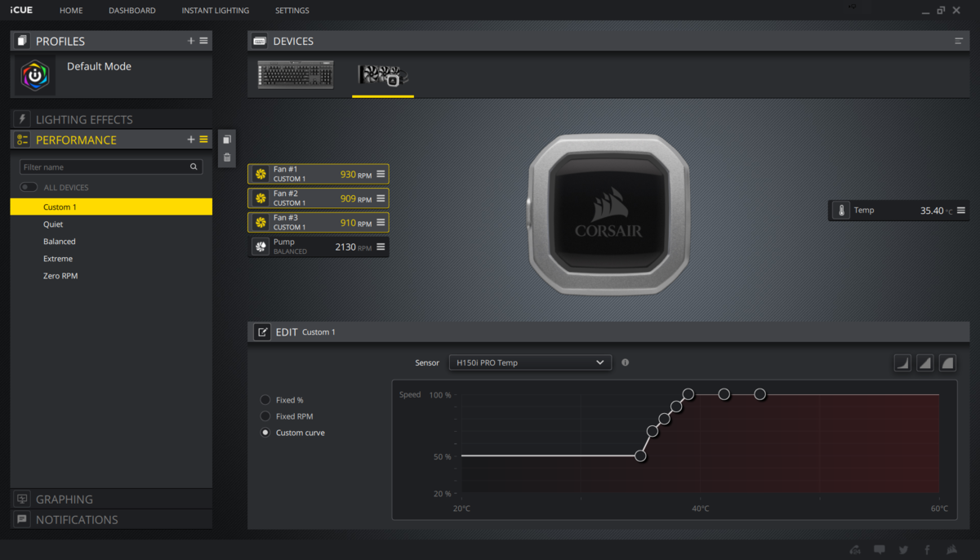
Task: Add a new Performance preset with plus
Action: click(x=191, y=140)
